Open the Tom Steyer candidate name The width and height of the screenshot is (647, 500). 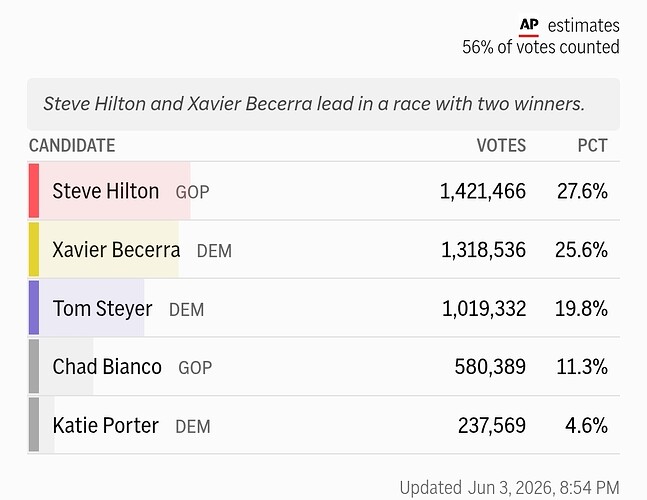pos(102,309)
